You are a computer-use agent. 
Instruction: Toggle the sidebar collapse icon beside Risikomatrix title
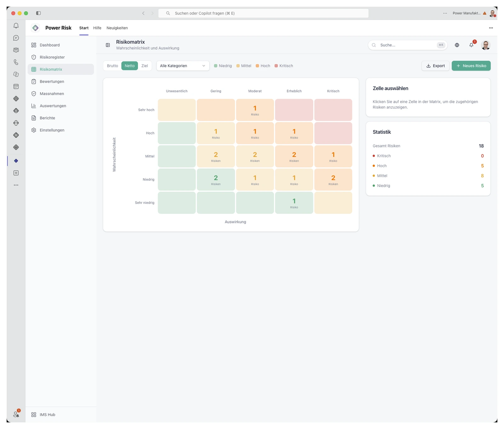click(108, 45)
